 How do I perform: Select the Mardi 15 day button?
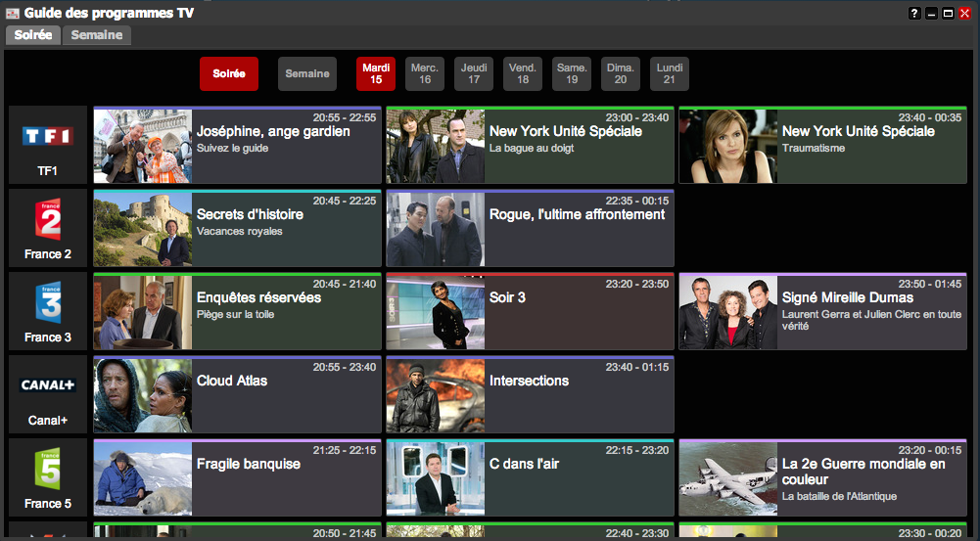pyautogui.click(x=376, y=74)
